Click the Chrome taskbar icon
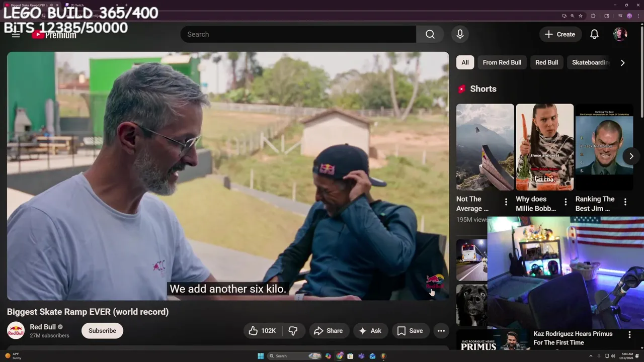The image size is (644, 362). click(340, 356)
